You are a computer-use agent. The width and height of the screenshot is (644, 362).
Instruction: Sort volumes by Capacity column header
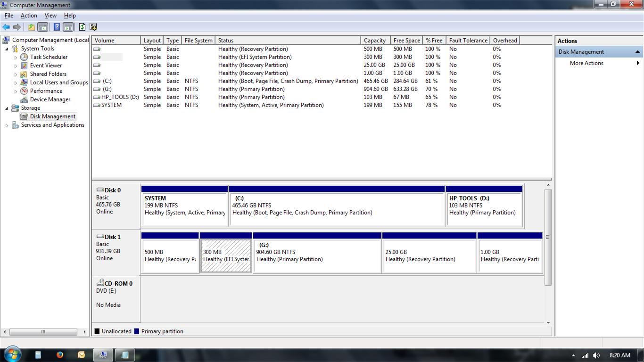click(x=375, y=41)
